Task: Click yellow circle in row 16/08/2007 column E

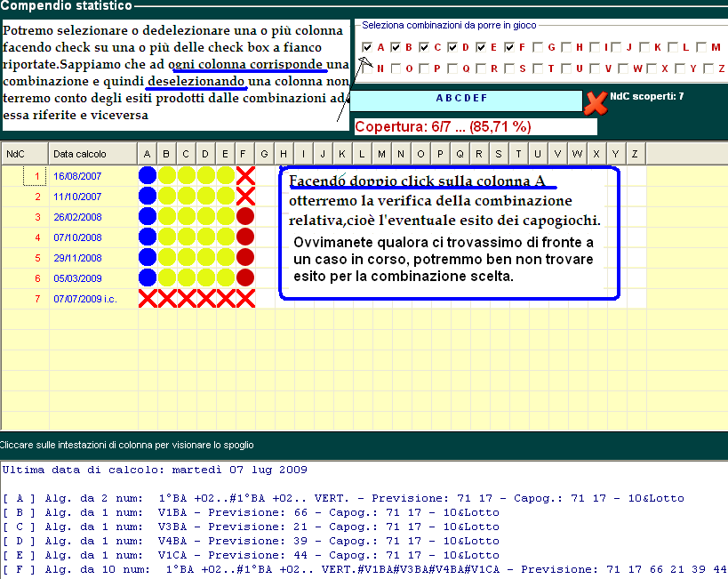Action: pos(225,175)
